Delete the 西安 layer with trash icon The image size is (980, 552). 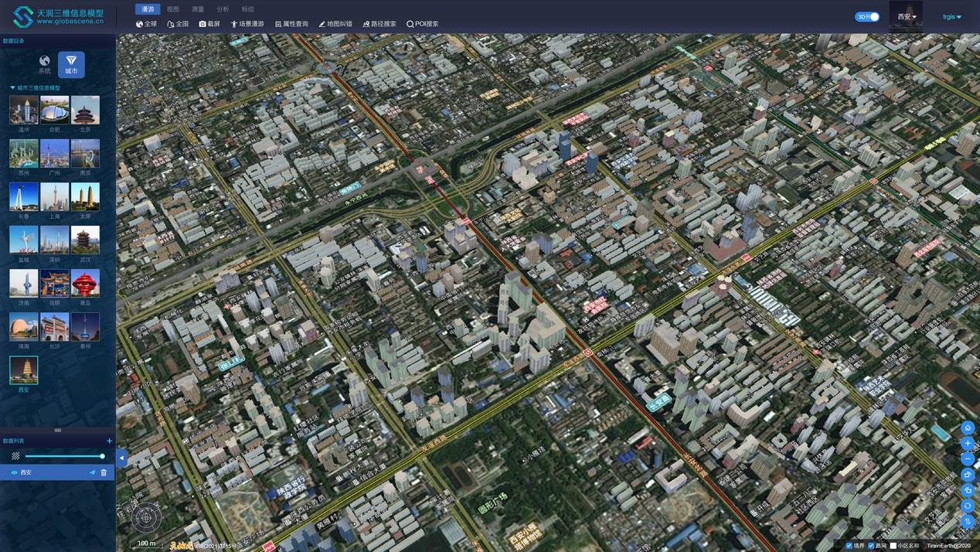coord(104,472)
